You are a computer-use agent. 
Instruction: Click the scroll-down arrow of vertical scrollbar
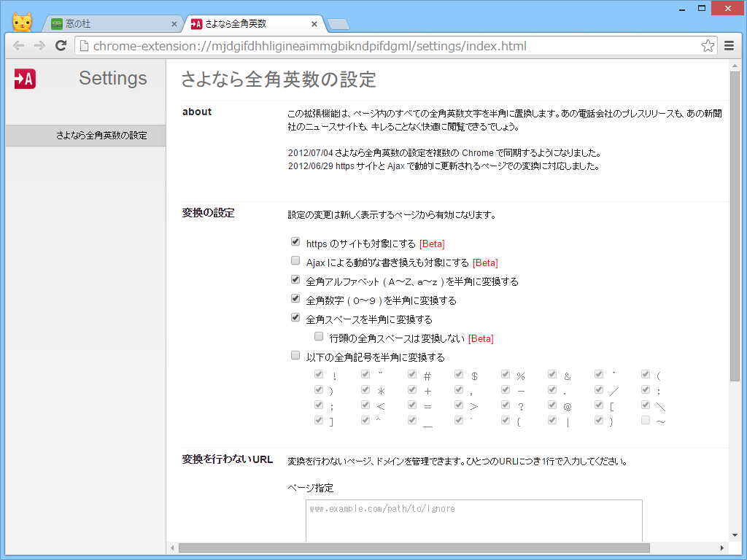click(x=735, y=535)
